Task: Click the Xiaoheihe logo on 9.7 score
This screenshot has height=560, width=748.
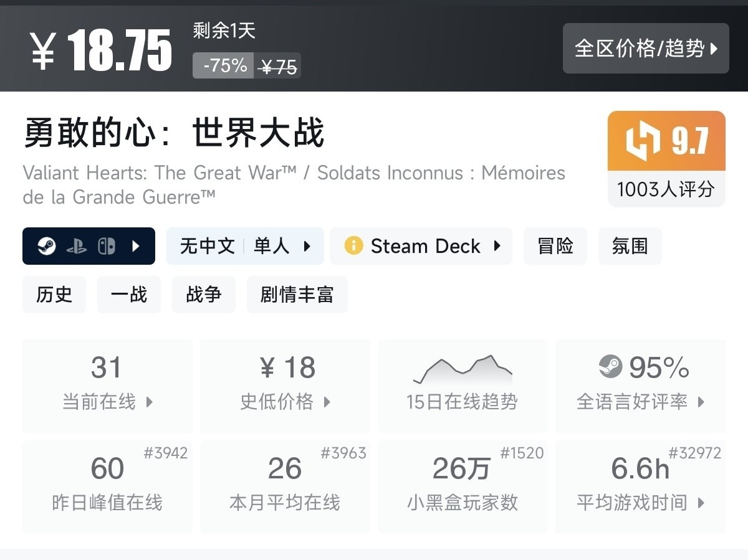Action: [x=643, y=141]
